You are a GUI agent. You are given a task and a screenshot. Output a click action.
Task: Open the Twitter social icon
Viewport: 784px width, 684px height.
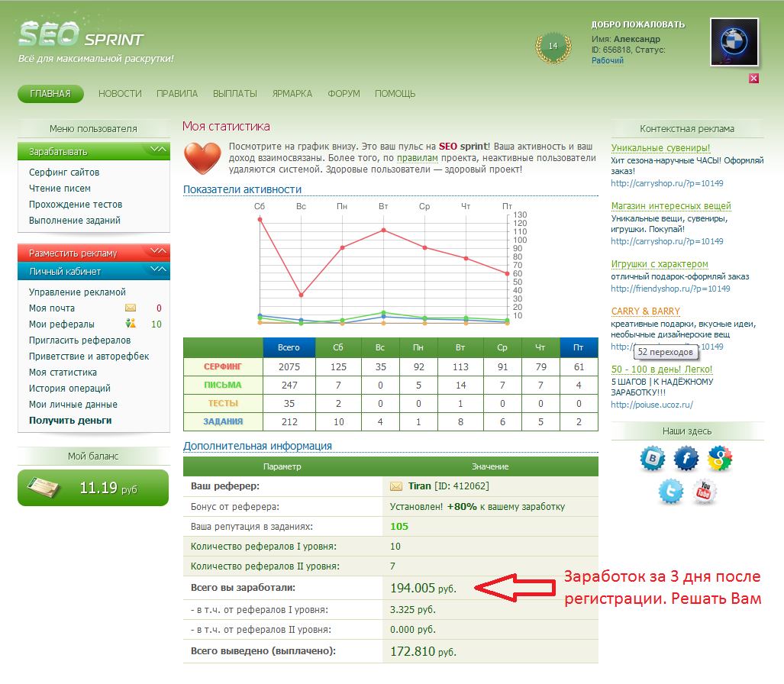[670, 491]
